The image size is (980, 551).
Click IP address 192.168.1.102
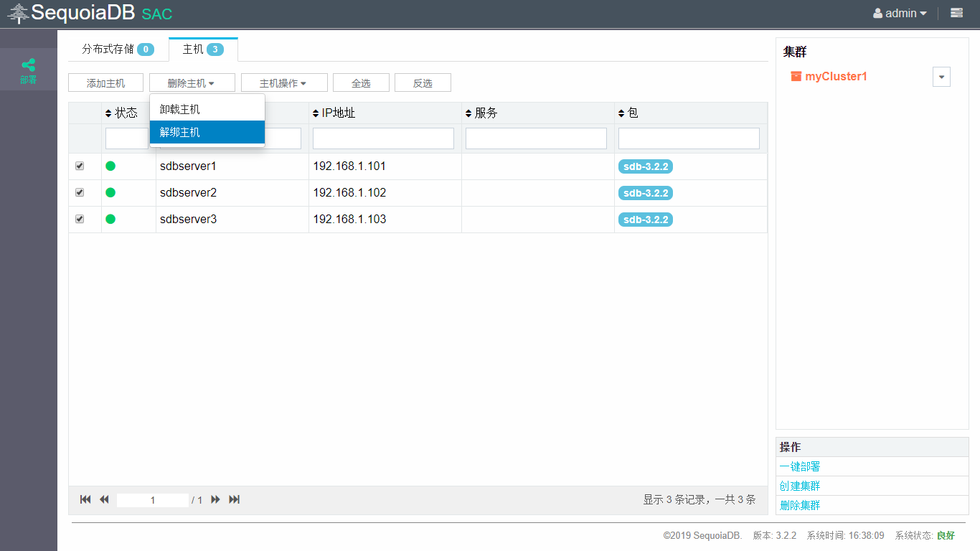pos(349,192)
